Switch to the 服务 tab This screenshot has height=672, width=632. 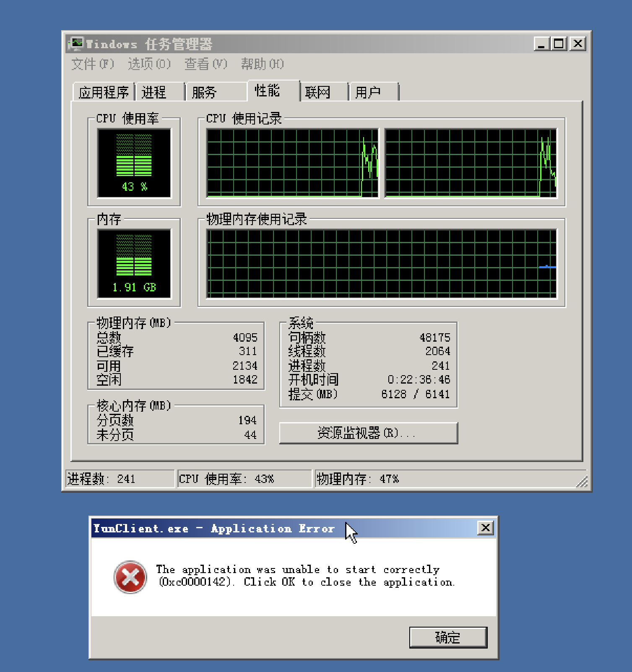[x=216, y=92]
